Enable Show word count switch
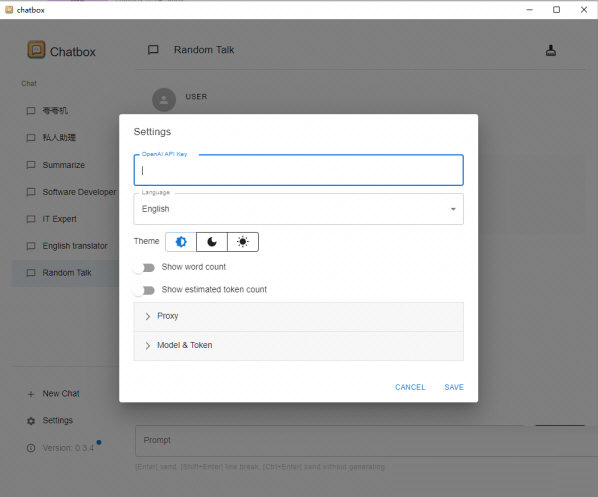 click(144, 267)
